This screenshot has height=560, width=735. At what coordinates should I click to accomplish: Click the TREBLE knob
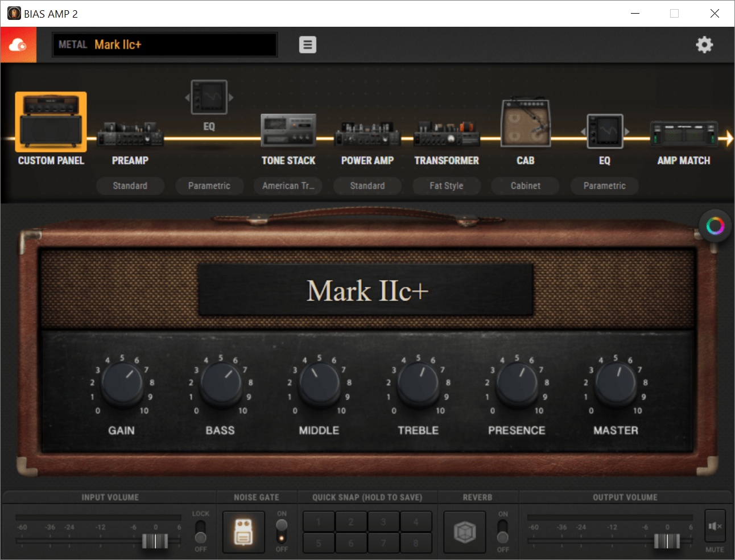tap(418, 384)
